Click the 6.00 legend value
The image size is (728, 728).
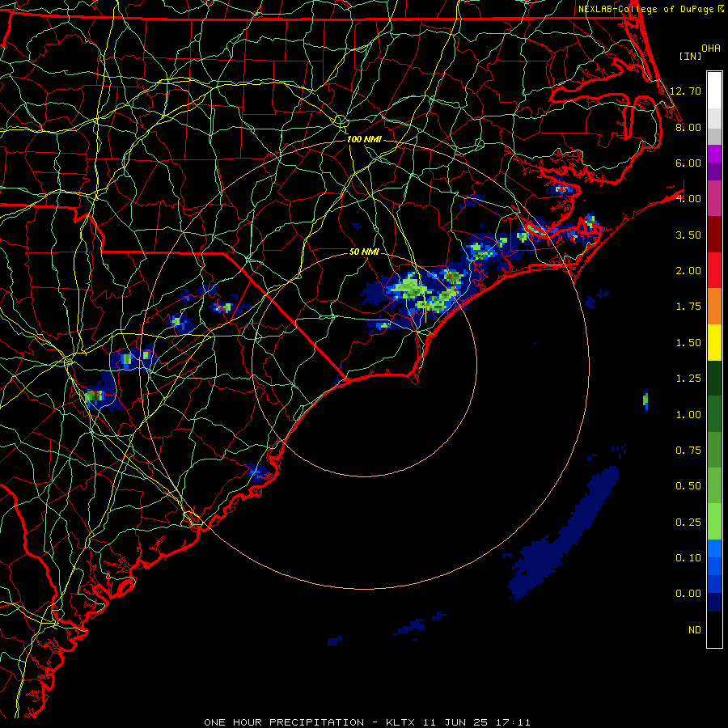688,163
